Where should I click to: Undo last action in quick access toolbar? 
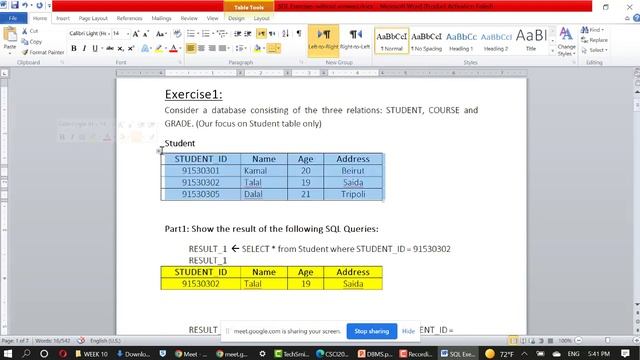click(25, 5)
